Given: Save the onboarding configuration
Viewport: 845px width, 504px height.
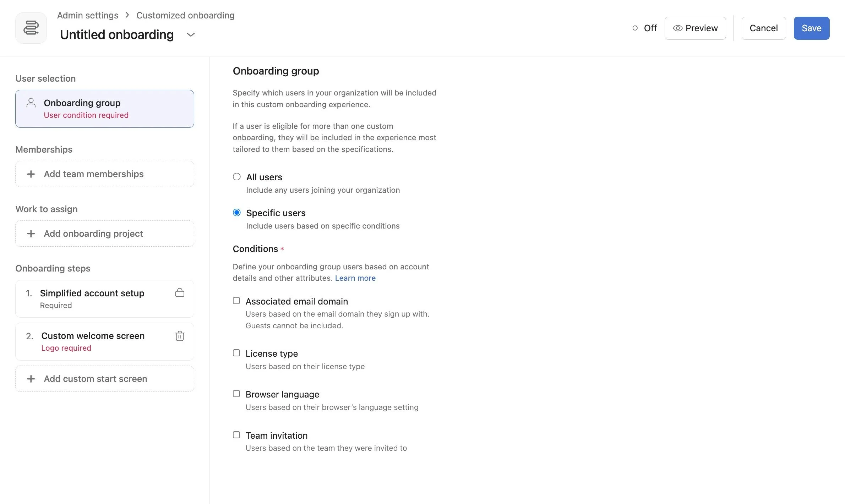Looking at the screenshot, I should pyautogui.click(x=811, y=28).
